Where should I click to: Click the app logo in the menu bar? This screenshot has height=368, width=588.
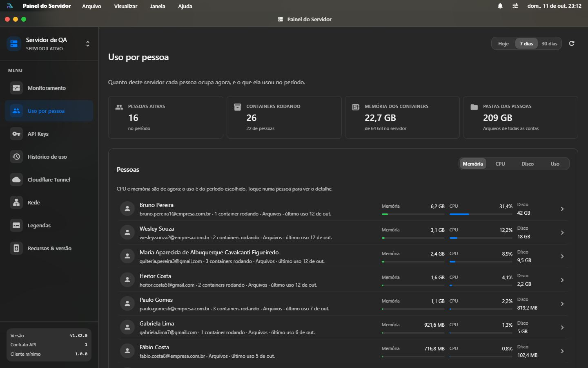tap(10, 6)
